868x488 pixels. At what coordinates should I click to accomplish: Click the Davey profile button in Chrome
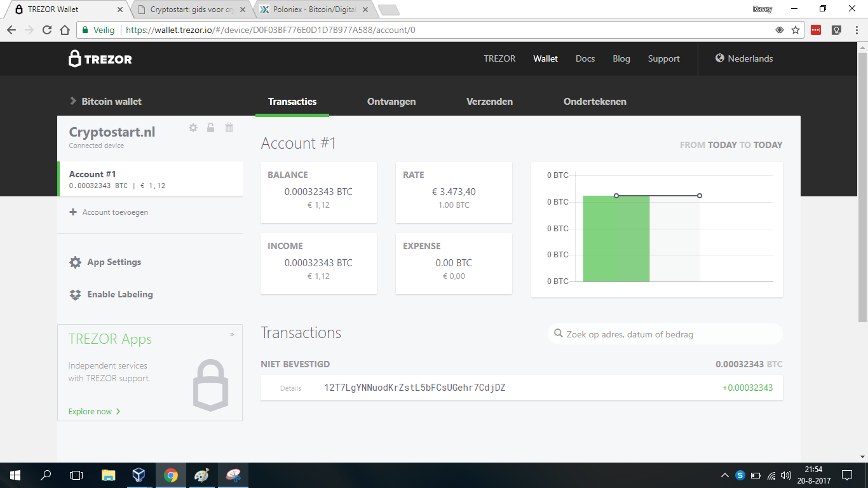[x=763, y=9]
